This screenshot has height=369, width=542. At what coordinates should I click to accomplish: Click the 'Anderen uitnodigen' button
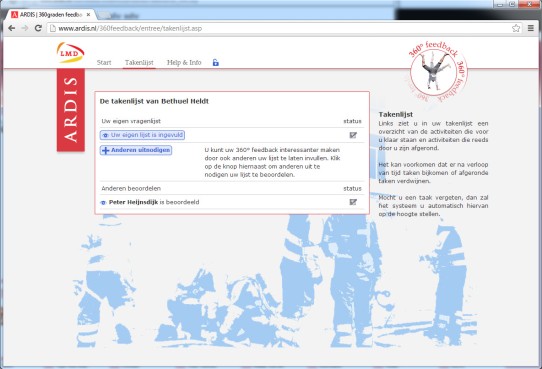pos(136,150)
